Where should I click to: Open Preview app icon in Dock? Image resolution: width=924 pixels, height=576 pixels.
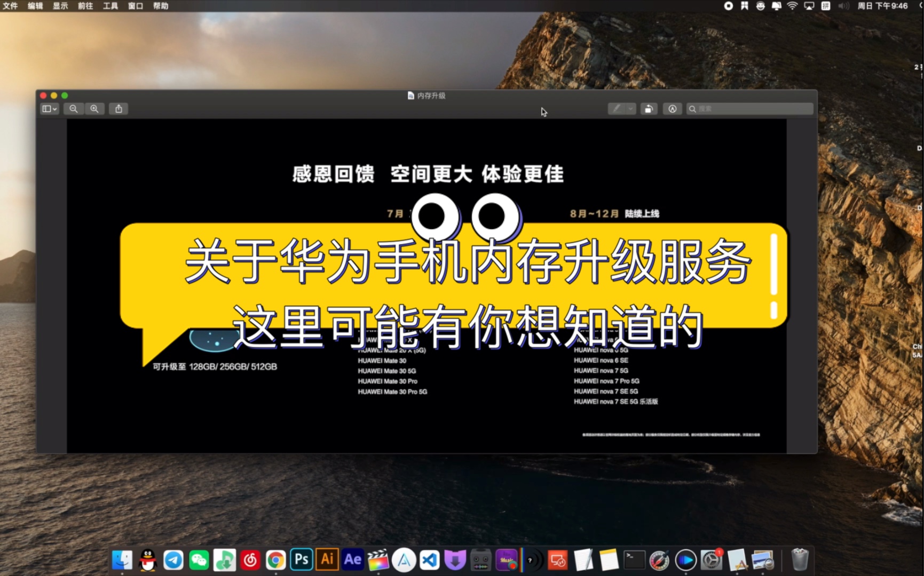[x=763, y=560]
